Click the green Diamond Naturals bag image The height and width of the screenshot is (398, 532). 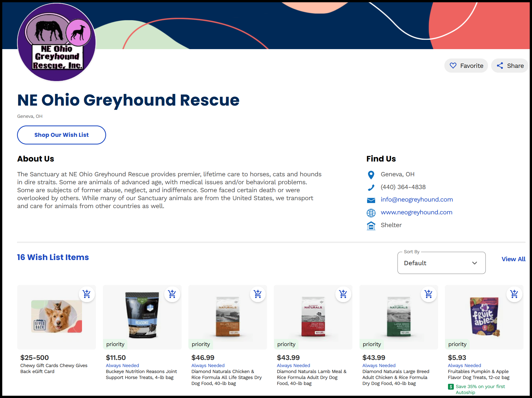click(x=399, y=317)
